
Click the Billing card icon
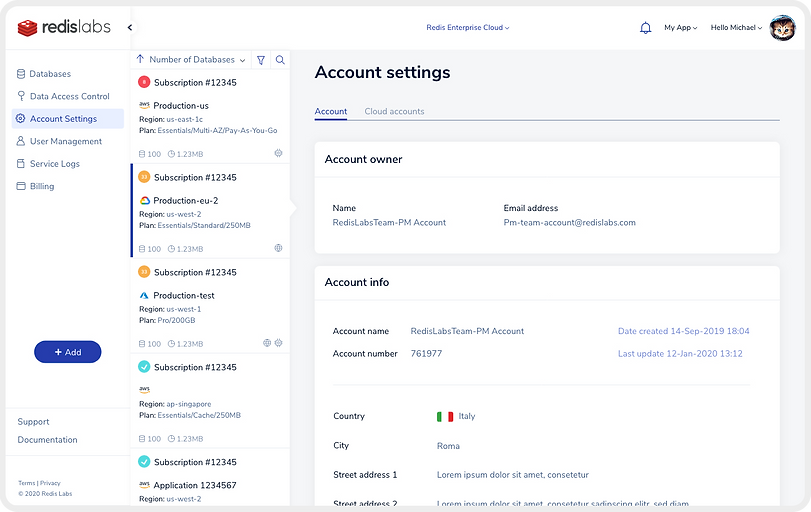click(21, 186)
